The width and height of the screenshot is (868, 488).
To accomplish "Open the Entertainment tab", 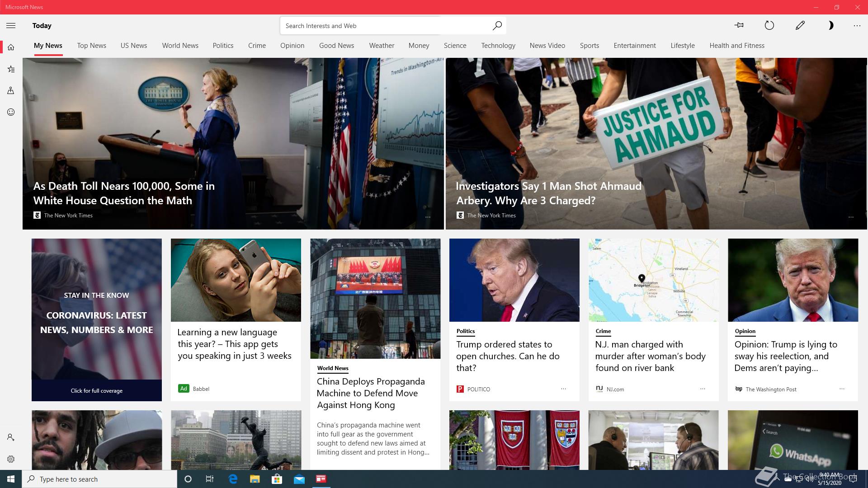I will pos(635,46).
